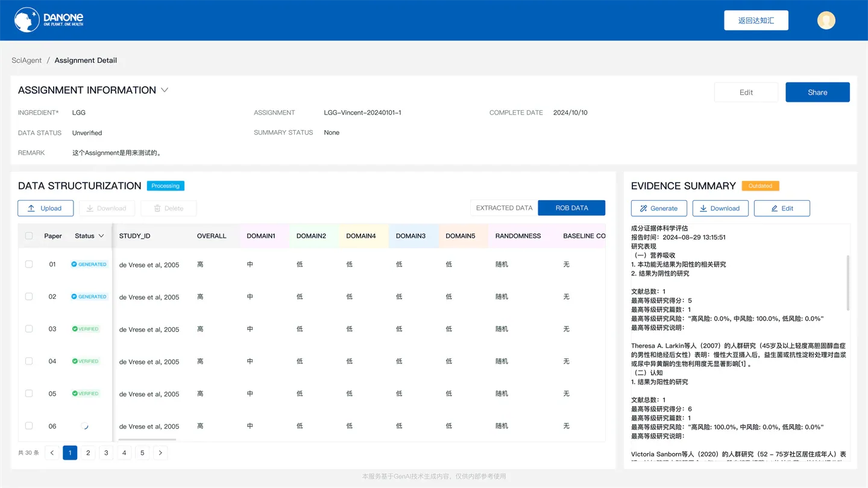868x488 pixels.
Task: Upload a paper to Data Structurization
Action: click(45, 208)
